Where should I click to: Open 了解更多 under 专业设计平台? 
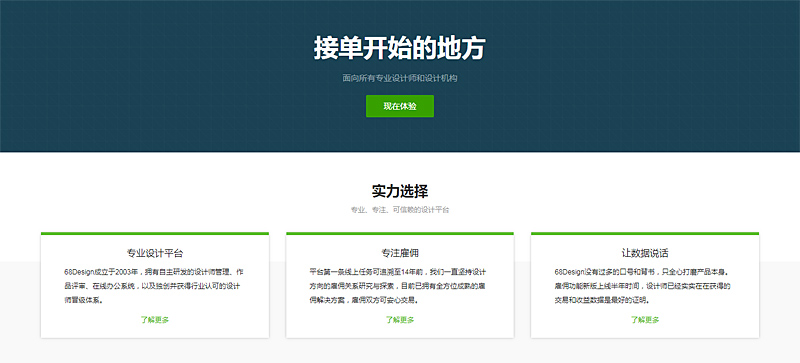tap(155, 320)
